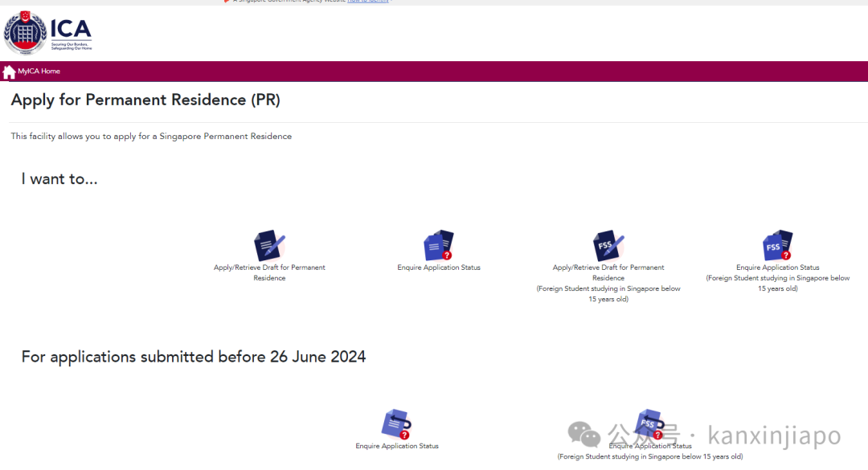Screen dimensions: 868x470
Task: Follow the blue 'How to identify' government link
Action: tap(368, 1)
